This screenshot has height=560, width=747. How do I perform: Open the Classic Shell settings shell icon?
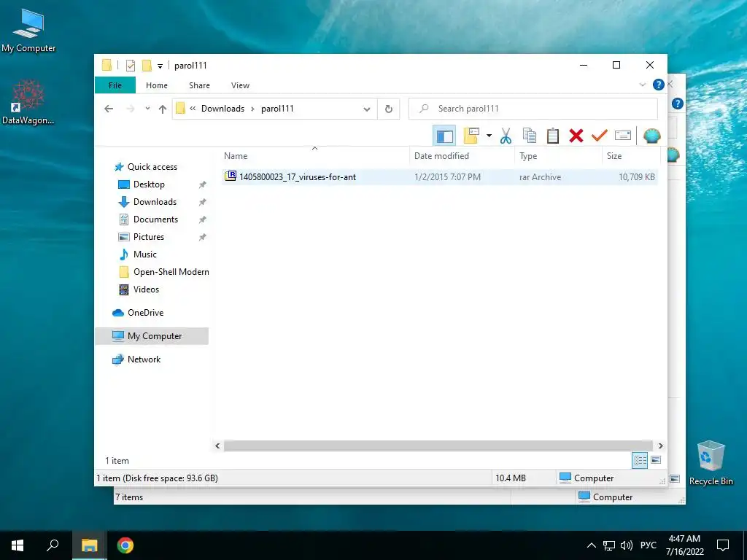(x=651, y=136)
